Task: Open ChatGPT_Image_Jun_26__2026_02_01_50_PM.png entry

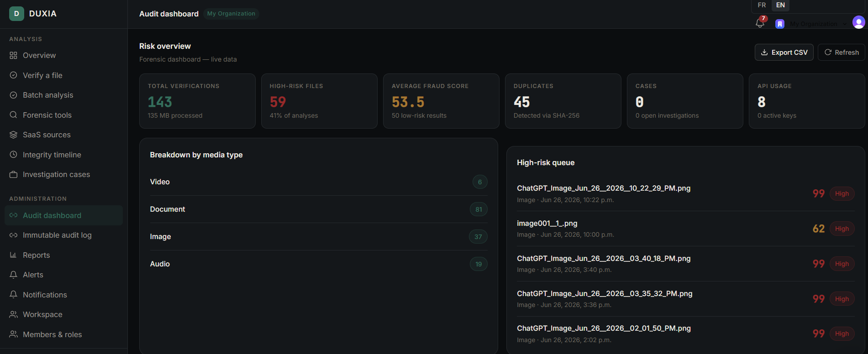Action: [x=686, y=334]
